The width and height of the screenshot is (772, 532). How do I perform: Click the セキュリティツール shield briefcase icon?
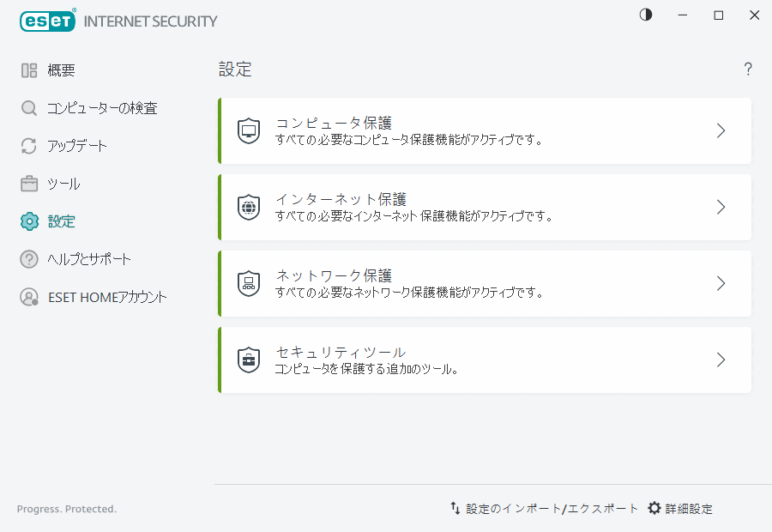(x=248, y=360)
